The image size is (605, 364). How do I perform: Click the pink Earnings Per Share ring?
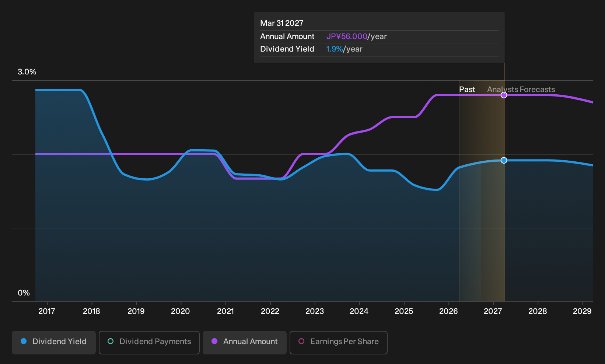tap(301, 341)
